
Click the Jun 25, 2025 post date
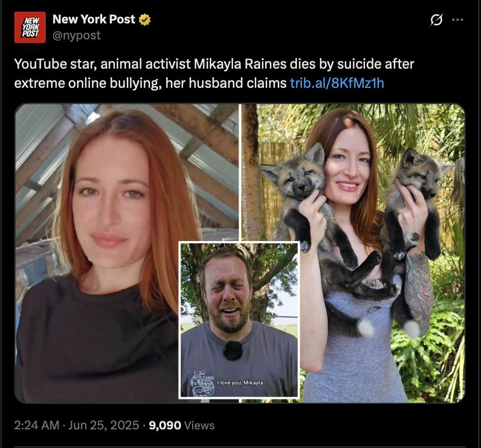[x=104, y=425]
